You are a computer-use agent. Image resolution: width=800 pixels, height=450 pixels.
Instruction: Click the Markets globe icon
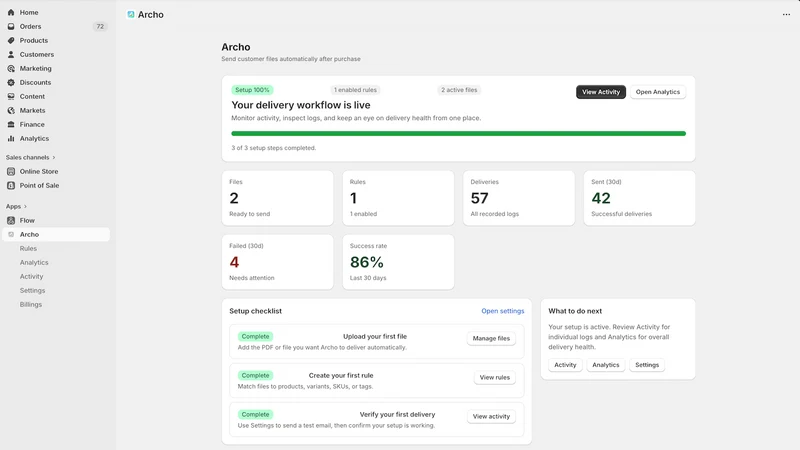pos(11,110)
